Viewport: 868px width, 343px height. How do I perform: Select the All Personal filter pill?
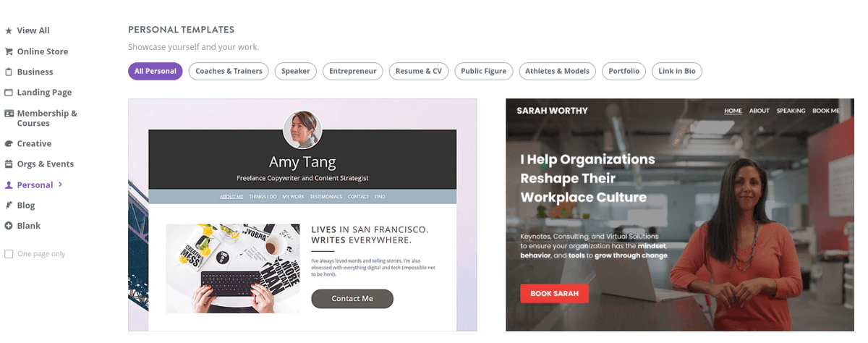point(155,71)
